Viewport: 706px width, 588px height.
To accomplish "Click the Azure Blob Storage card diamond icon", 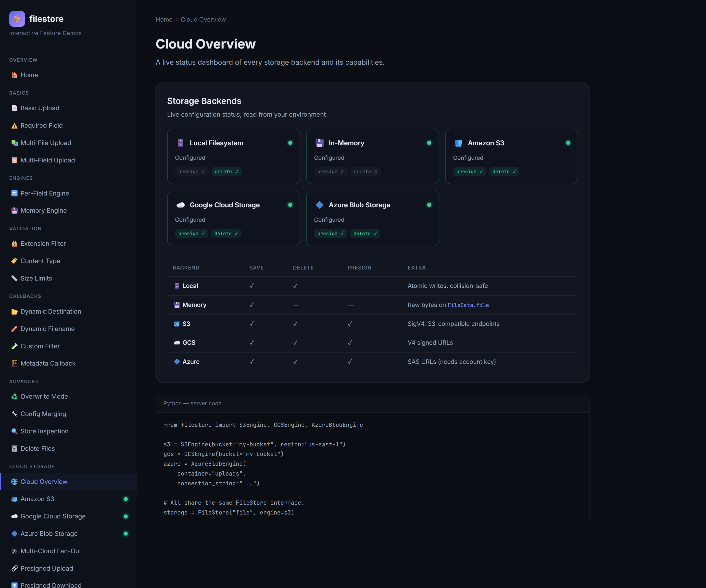I will tap(319, 205).
